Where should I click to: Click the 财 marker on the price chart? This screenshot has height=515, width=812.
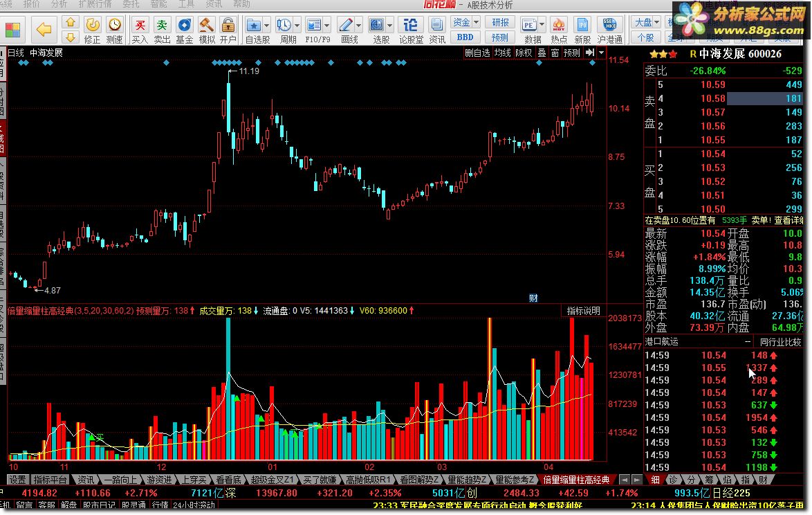click(533, 298)
